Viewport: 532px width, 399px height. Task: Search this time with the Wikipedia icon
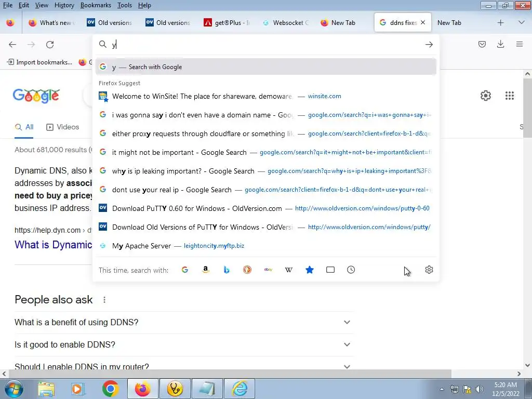(289, 270)
